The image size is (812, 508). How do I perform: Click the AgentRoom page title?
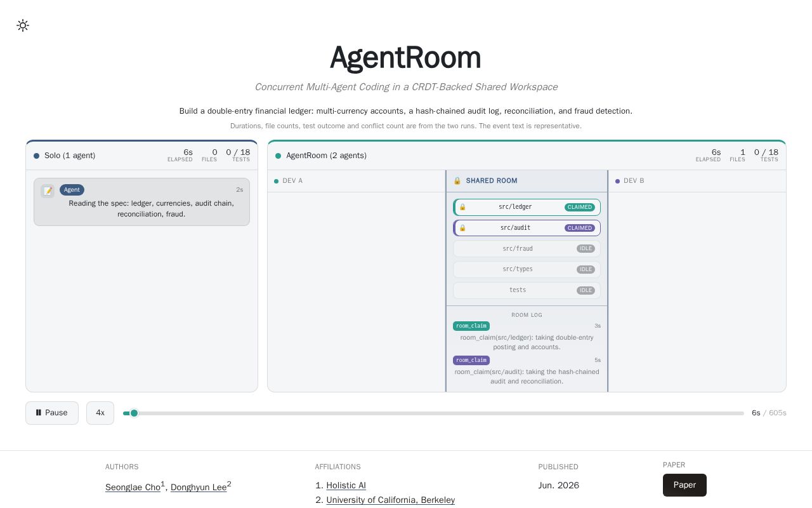(405, 58)
